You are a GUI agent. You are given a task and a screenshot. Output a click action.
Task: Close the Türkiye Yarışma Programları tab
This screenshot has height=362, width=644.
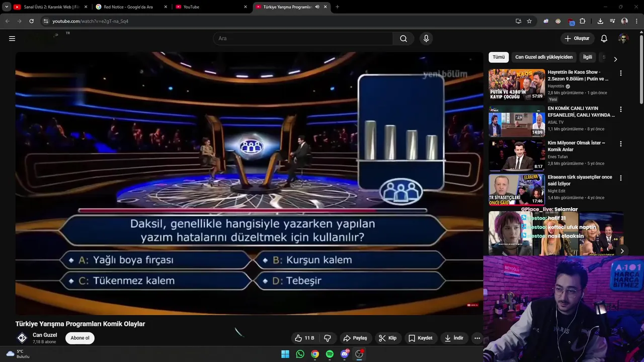pyautogui.click(x=325, y=7)
